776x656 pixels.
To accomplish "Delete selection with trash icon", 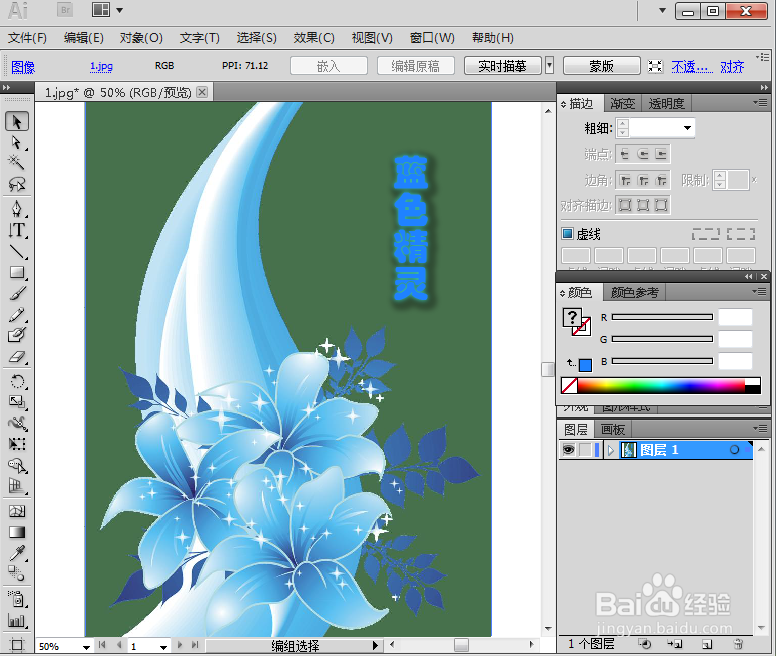I will 738,644.
